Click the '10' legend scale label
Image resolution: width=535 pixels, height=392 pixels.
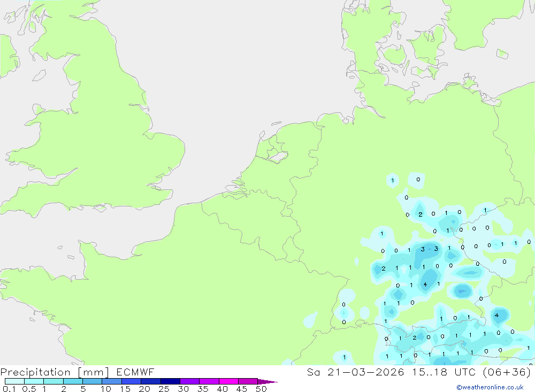click(106, 389)
